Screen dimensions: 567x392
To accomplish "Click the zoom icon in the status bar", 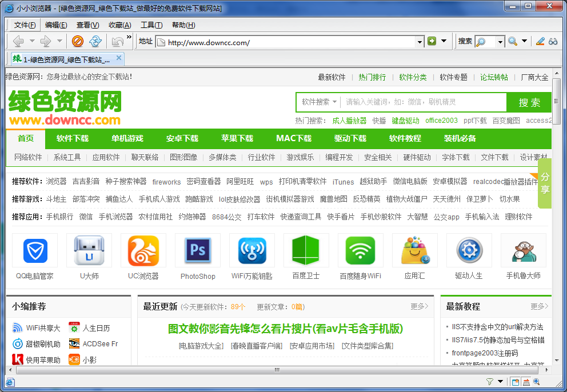I will (536, 382).
